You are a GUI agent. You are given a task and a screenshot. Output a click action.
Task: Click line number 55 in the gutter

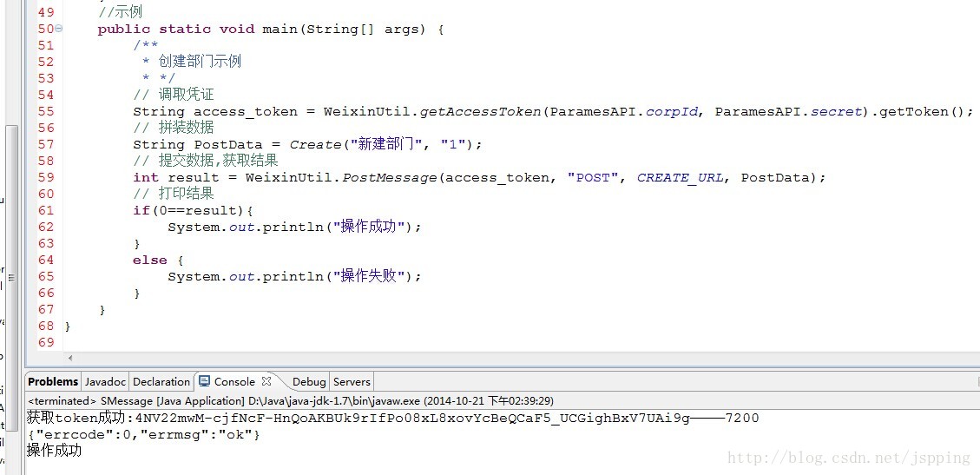click(x=46, y=111)
